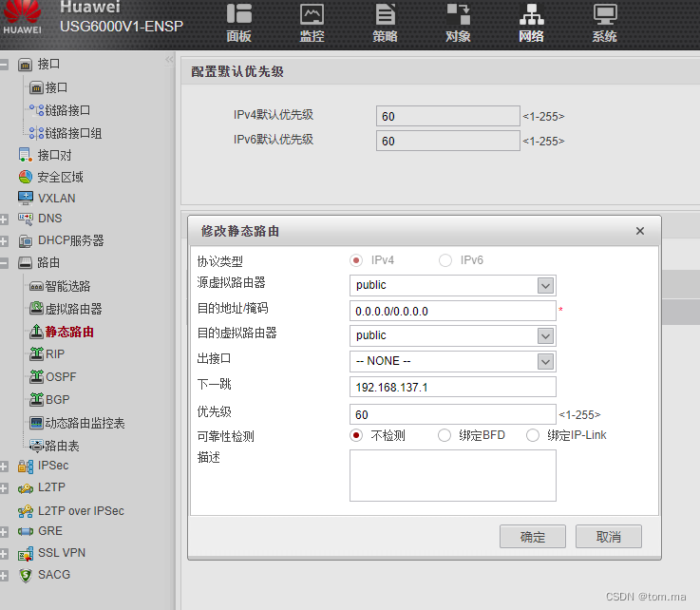The height and width of the screenshot is (610, 700).
Task: Click the RIP icon
Action: pos(37,354)
